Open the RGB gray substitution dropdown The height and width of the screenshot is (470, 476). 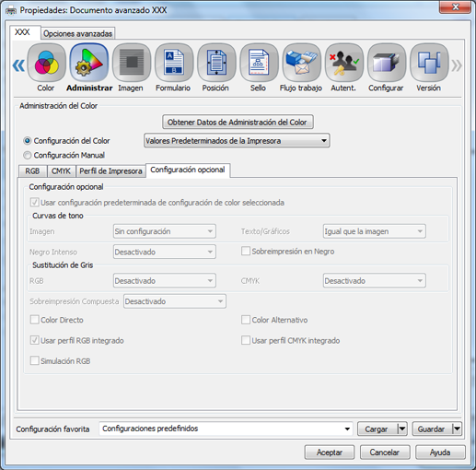[165, 280]
